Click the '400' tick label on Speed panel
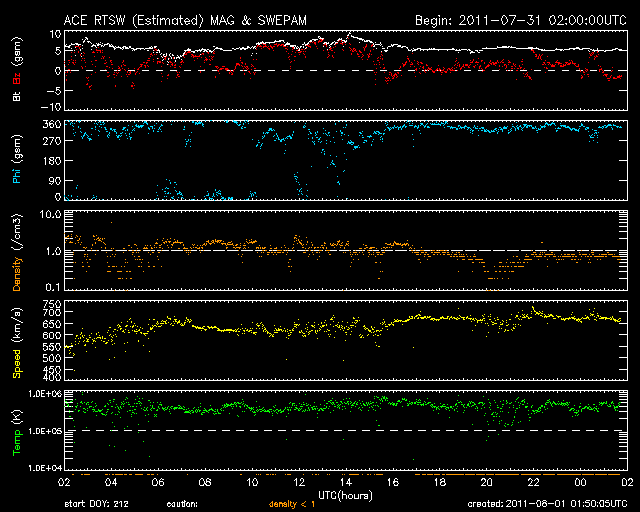This screenshot has height=512, width=640. tap(52, 378)
